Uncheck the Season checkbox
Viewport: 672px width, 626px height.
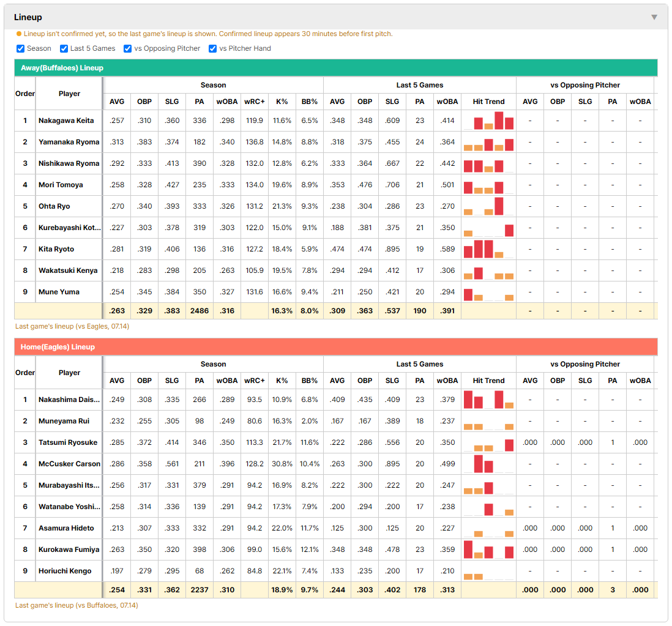(x=21, y=48)
